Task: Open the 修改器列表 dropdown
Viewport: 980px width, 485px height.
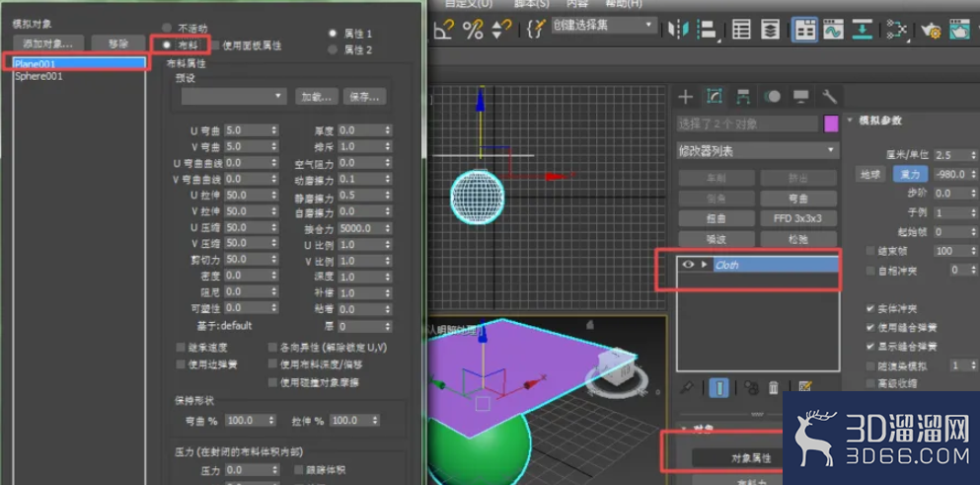Action: [x=758, y=151]
